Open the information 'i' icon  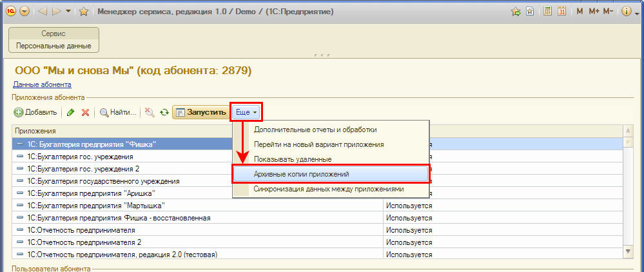[627, 12]
